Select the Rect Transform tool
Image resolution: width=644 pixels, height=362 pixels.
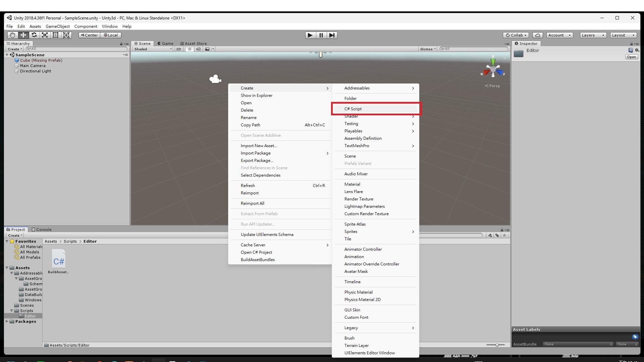pyautogui.click(x=56, y=35)
